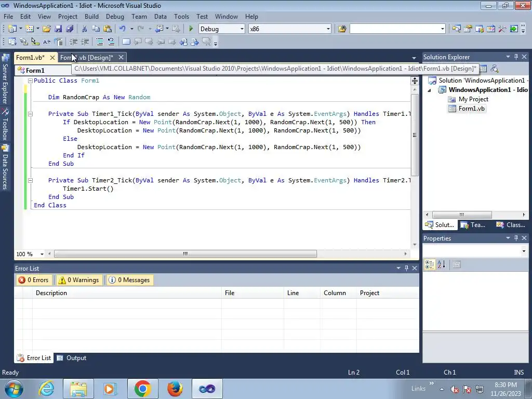Click the View Class Diagram icon in Solution Explorer

(x=495, y=69)
